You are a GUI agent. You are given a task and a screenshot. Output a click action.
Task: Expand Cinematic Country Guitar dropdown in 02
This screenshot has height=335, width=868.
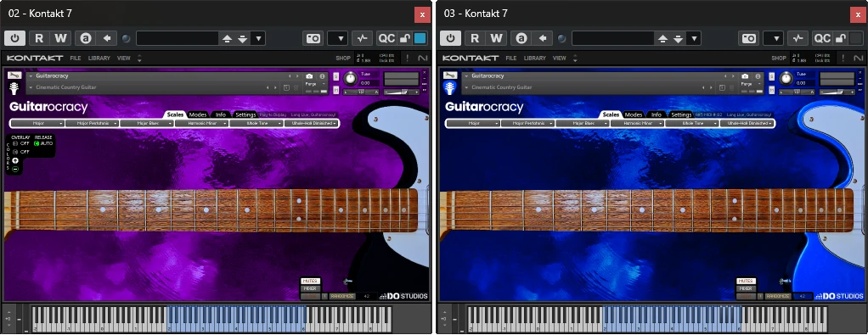(31, 87)
